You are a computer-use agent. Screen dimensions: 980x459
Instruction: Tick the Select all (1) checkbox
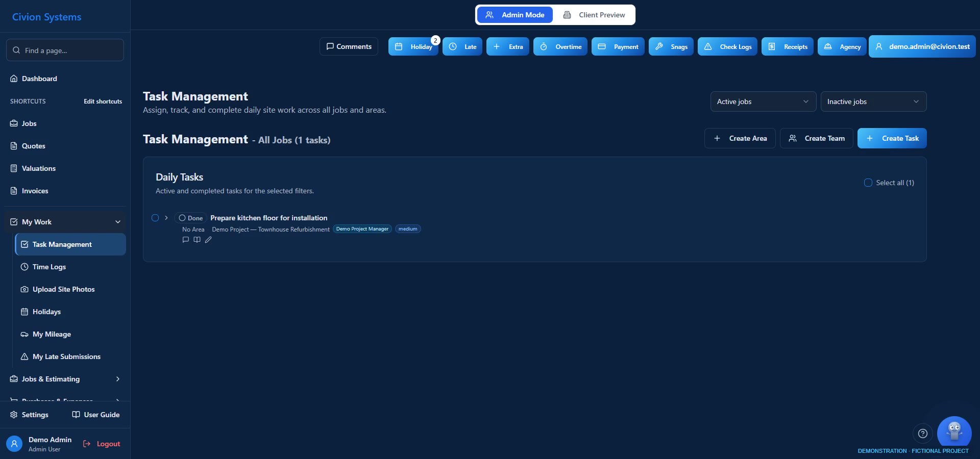(868, 183)
